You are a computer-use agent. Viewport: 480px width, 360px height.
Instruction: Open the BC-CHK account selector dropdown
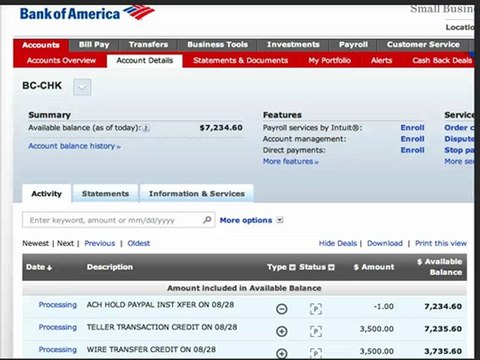click(x=82, y=87)
